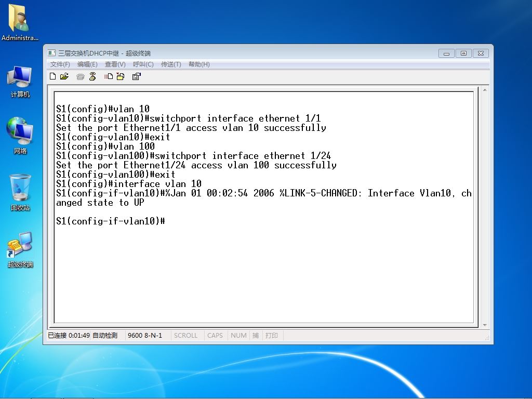This screenshot has width=532, height=399.
Task: Click the line 'S1(config)#vlan 10'
Action: tap(103, 109)
